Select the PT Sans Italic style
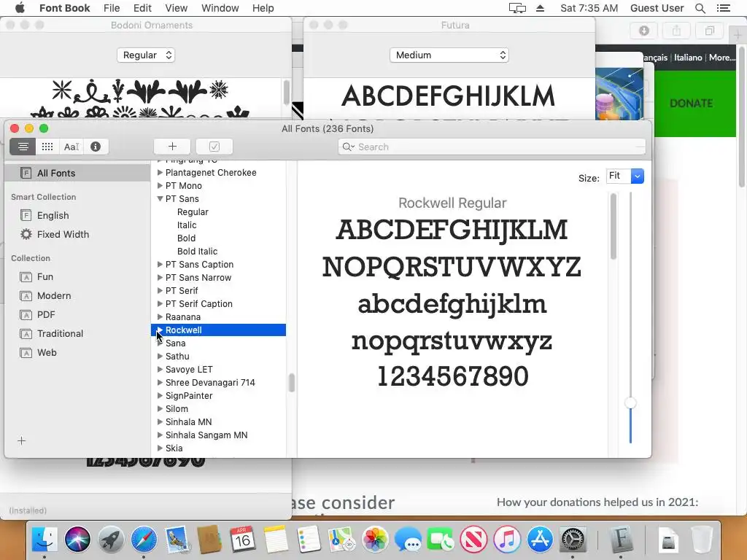 pos(187,225)
